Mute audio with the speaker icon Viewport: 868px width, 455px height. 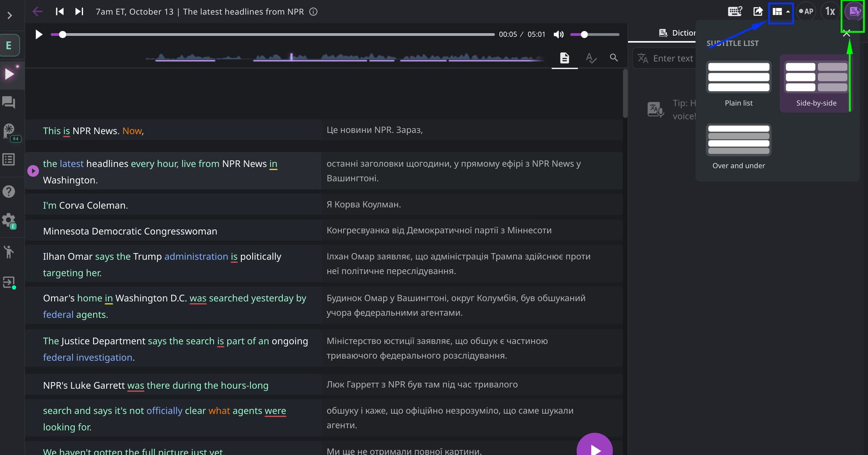(559, 34)
